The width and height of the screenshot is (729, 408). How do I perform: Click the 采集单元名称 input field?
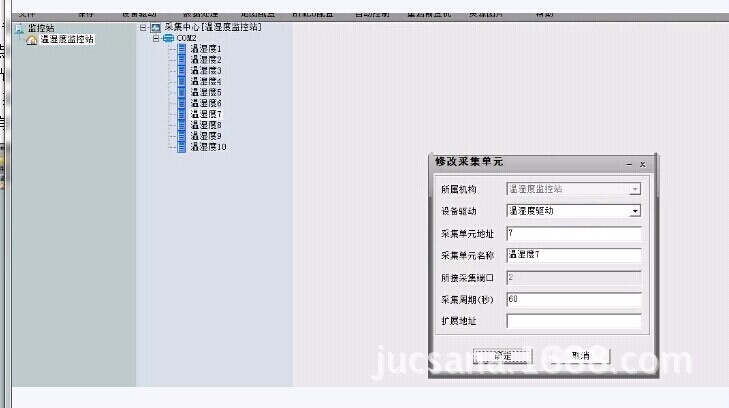point(574,255)
